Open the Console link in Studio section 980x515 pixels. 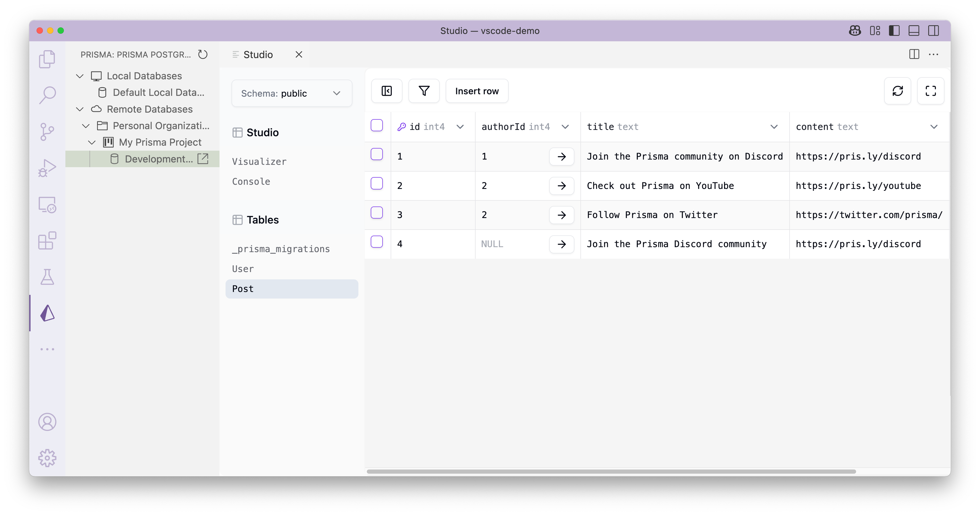pos(251,182)
